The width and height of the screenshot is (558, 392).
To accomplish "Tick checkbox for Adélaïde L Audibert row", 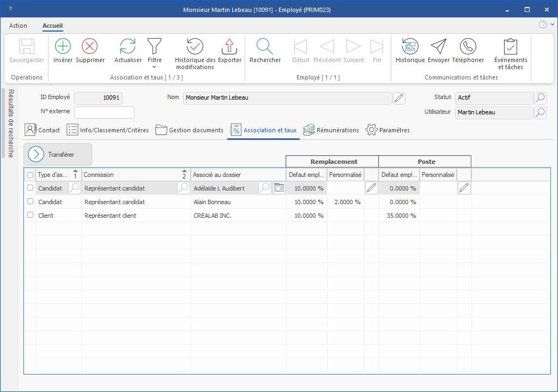I will coord(31,188).
